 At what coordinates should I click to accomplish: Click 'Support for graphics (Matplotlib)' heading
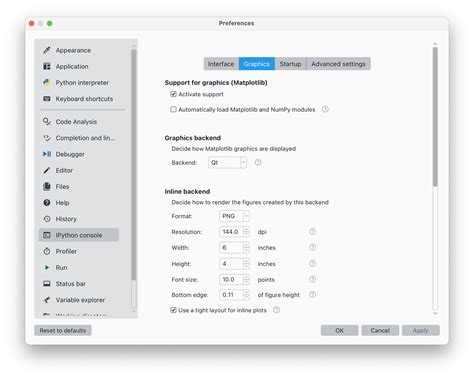tap(216, 82)
